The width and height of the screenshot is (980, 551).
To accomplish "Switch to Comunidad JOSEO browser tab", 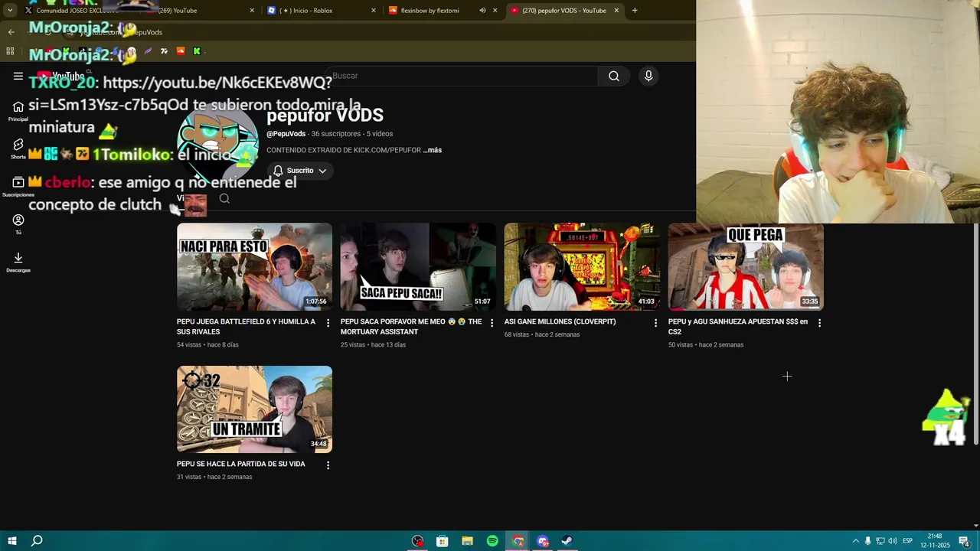I will coord(77,11).
